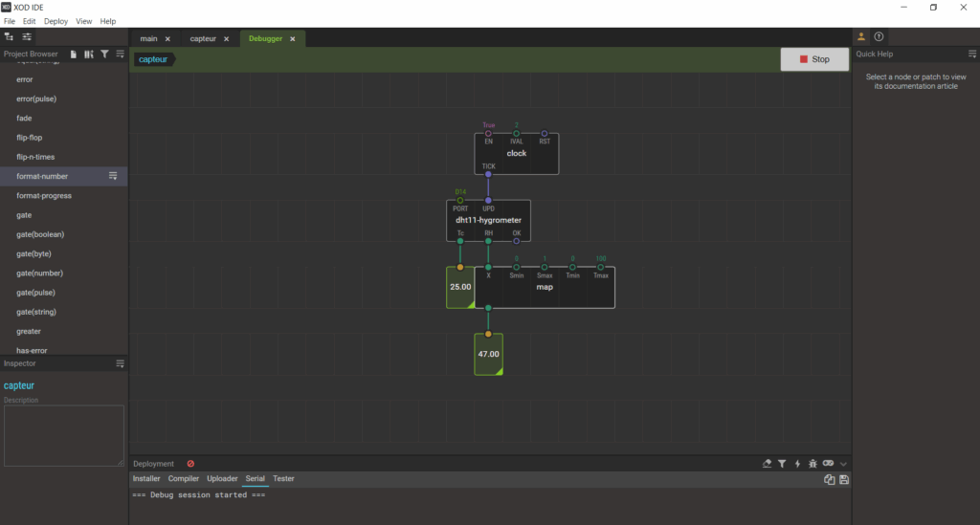The height and width of the screenshot is (525, 980).
Task: Open the Help menu
Action: [x=108, y=21]
